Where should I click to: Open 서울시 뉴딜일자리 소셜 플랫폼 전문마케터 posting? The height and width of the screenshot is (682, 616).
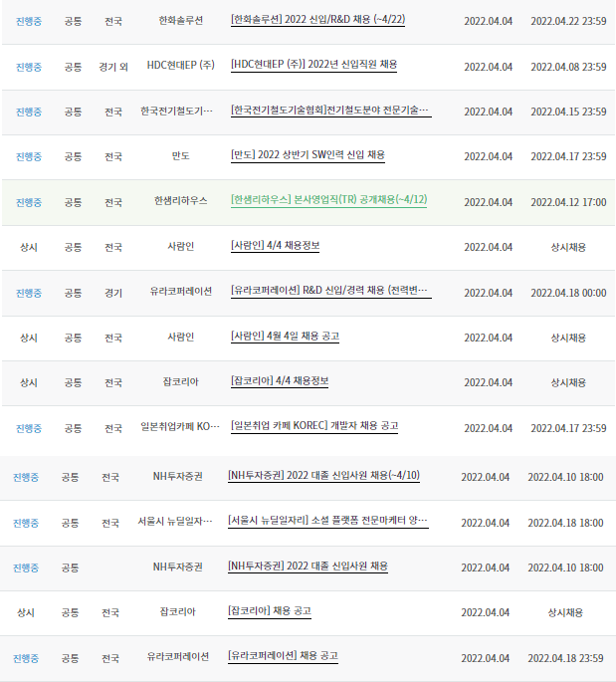(x=327, y=522)
